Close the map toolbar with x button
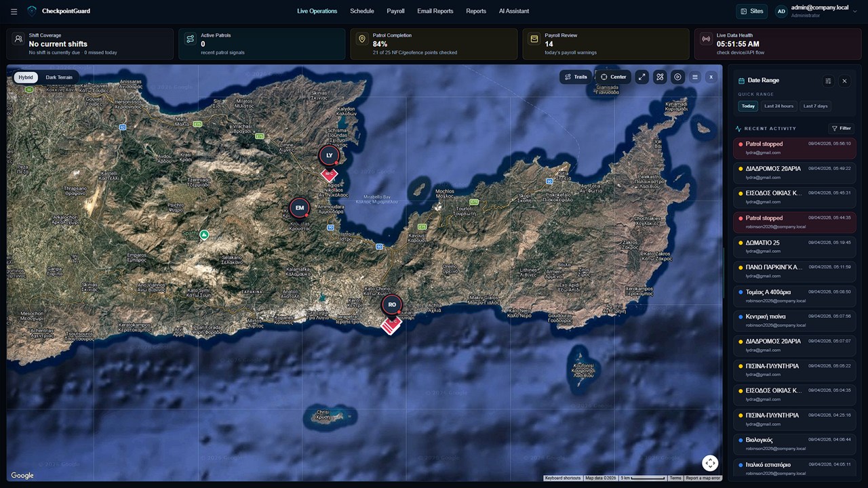This screenshot has height=488, width=868. point(711,77)
